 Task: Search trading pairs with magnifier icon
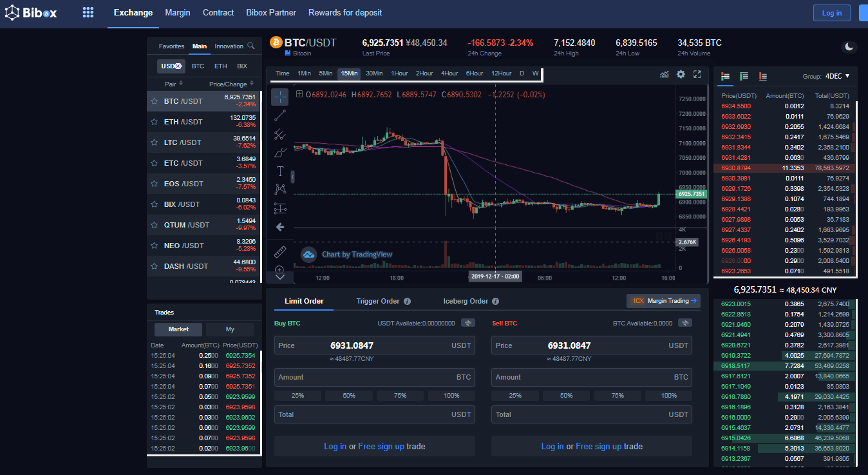pos(251,46)
